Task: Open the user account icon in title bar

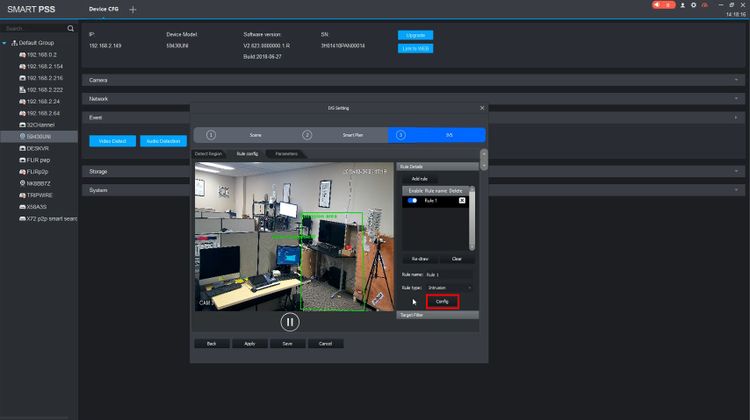Action: (682, 5)
